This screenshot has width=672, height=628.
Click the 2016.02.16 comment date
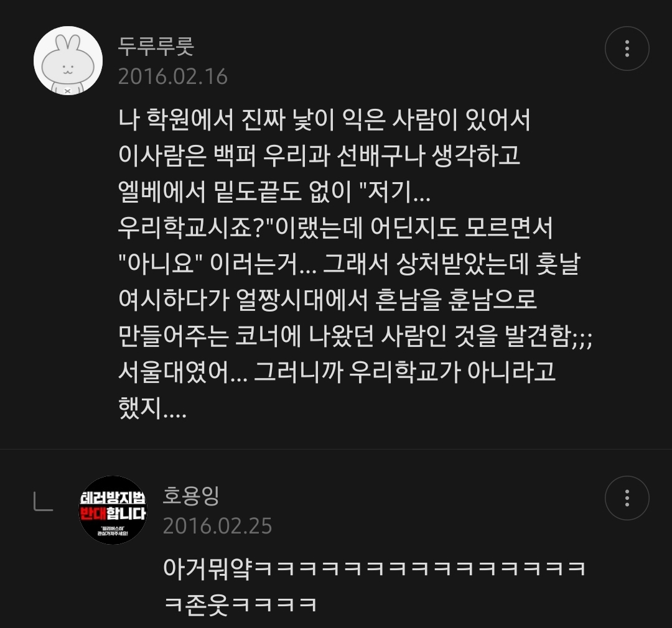click(x=173, y=76)
